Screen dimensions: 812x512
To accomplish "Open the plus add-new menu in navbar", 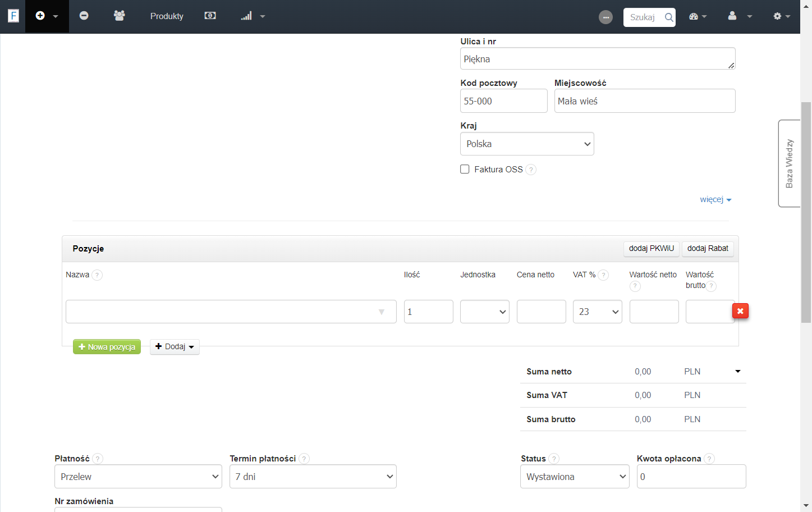I will (x=47, y=16).
